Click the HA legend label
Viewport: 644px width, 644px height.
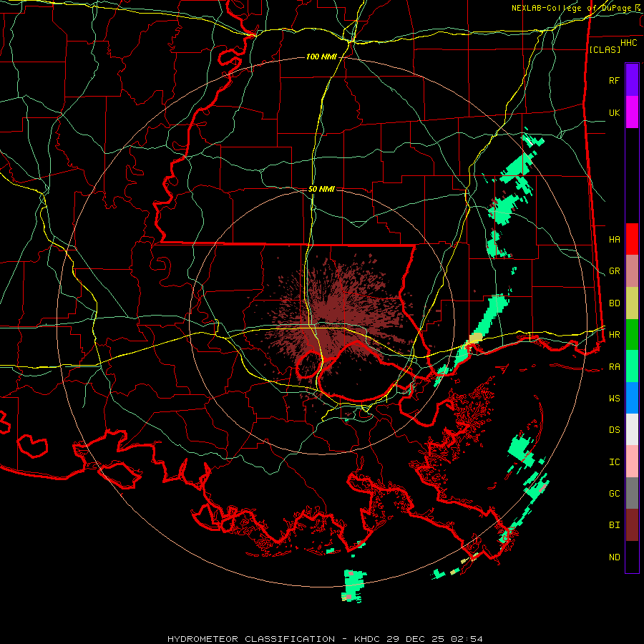pyautogui.click(x=615, y=239)
